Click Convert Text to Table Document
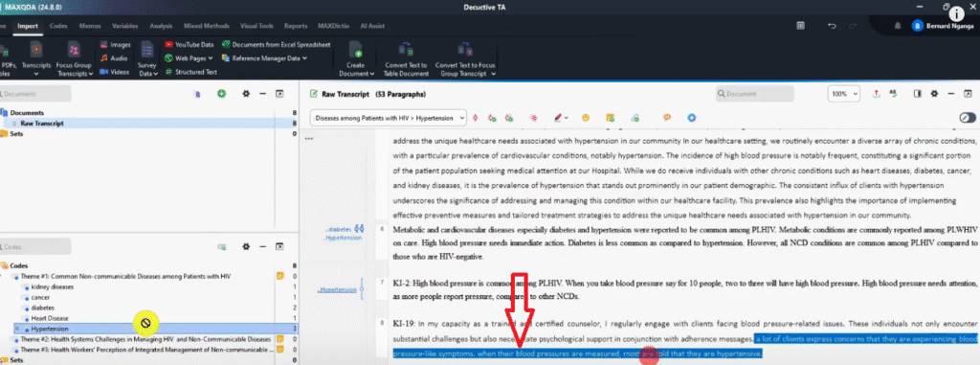Image resolution: width=980 pixels, height=365 pixels. [406, 59]
